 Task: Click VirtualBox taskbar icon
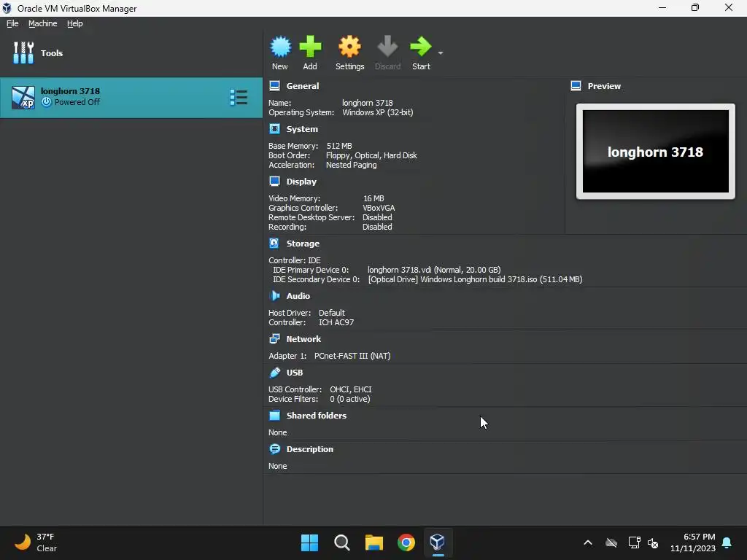tap(438, 542)
